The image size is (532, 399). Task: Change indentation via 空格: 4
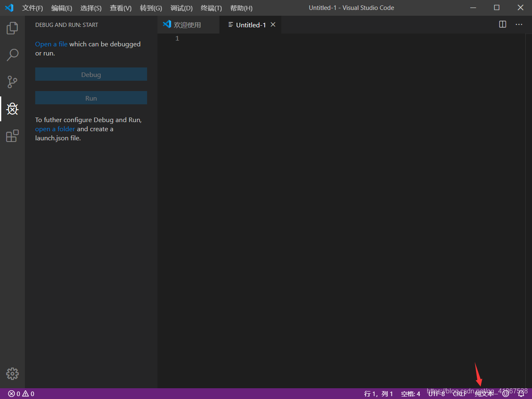(x=411, y=394)
